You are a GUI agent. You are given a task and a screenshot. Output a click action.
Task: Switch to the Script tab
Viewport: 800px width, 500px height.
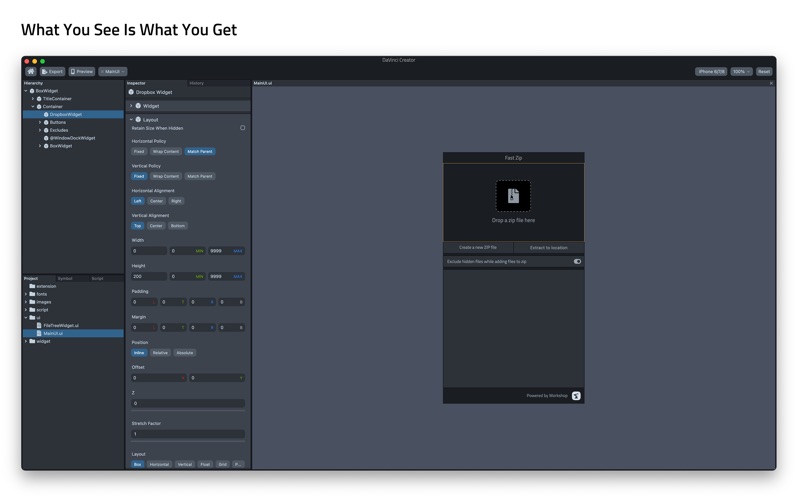[97, 279]
